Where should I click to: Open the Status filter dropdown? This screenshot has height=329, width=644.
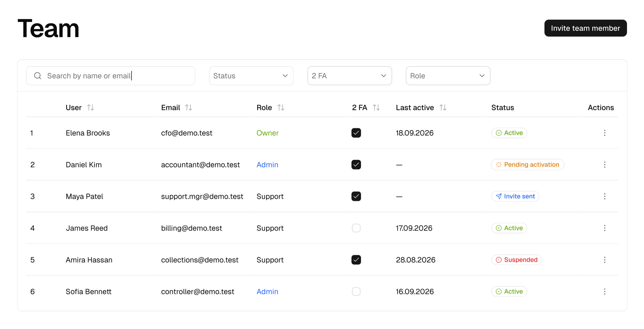pyautogui.click(x=251, y=76)
